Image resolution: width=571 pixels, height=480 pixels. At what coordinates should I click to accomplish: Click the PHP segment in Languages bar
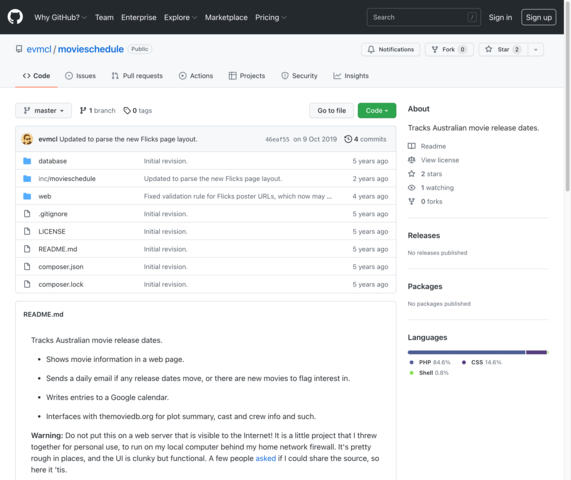tap(466, 352)
